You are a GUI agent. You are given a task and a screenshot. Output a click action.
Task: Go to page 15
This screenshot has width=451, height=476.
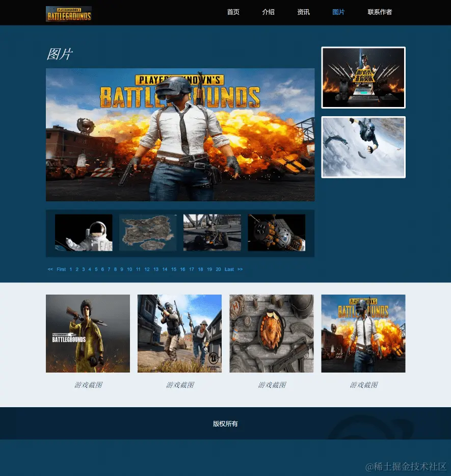(x=174, y=269)
